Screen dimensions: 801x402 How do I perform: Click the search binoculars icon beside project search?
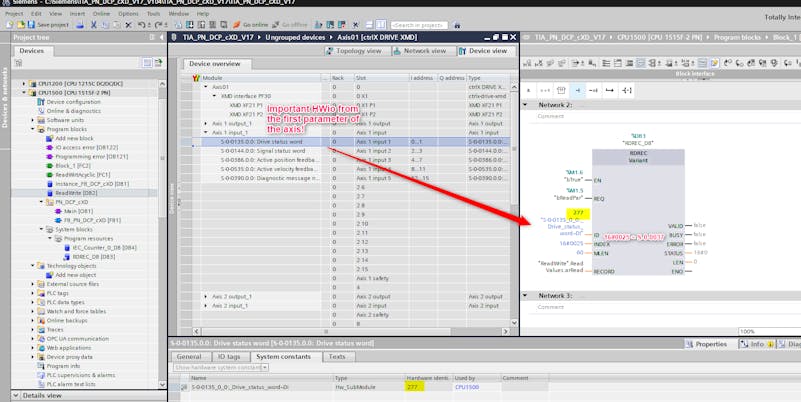457,25
